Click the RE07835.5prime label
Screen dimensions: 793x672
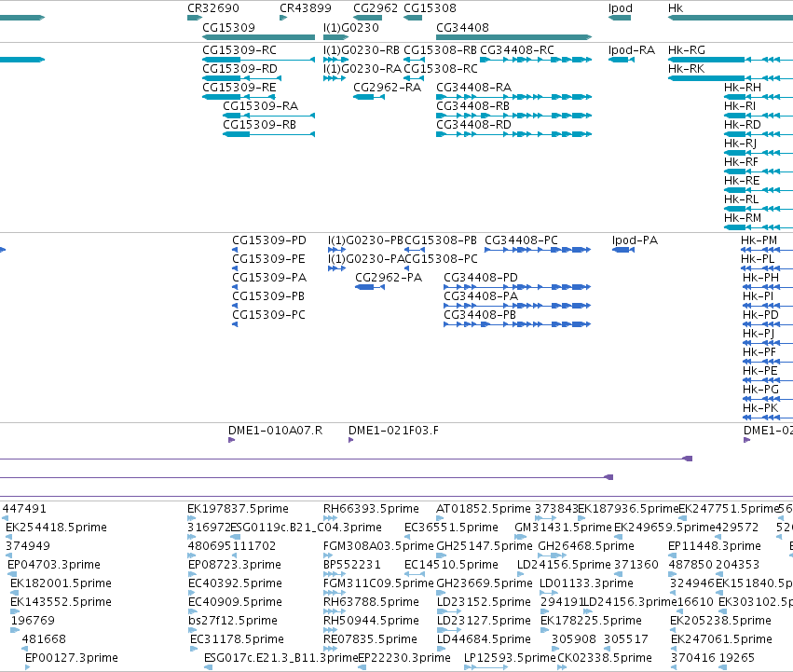pos(370,639)
